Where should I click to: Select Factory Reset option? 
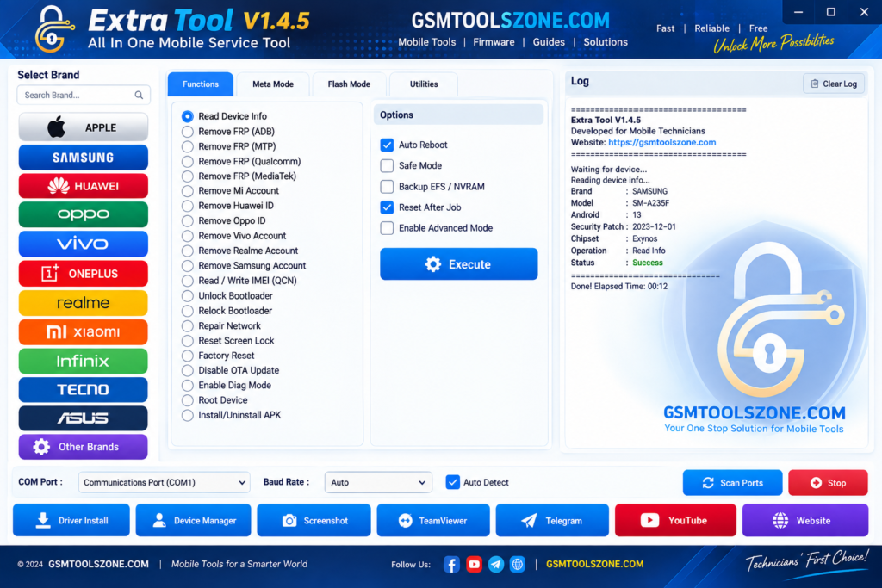[x=187, y=356]
